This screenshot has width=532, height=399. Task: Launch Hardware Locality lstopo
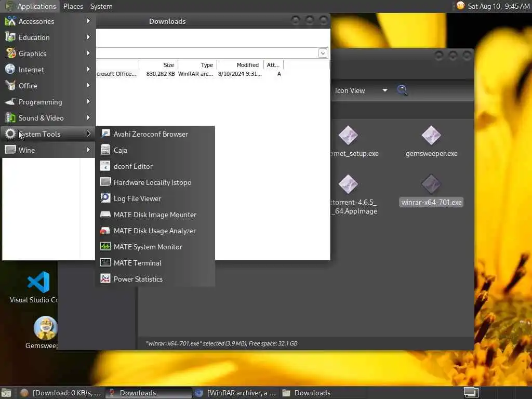point(155,182)
